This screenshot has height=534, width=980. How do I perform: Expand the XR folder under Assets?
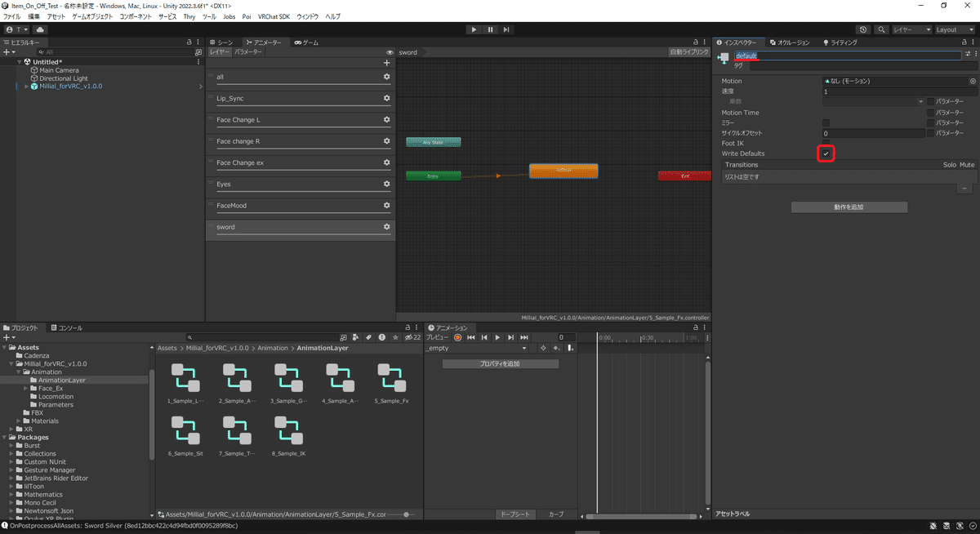click(x=11, y=429)
